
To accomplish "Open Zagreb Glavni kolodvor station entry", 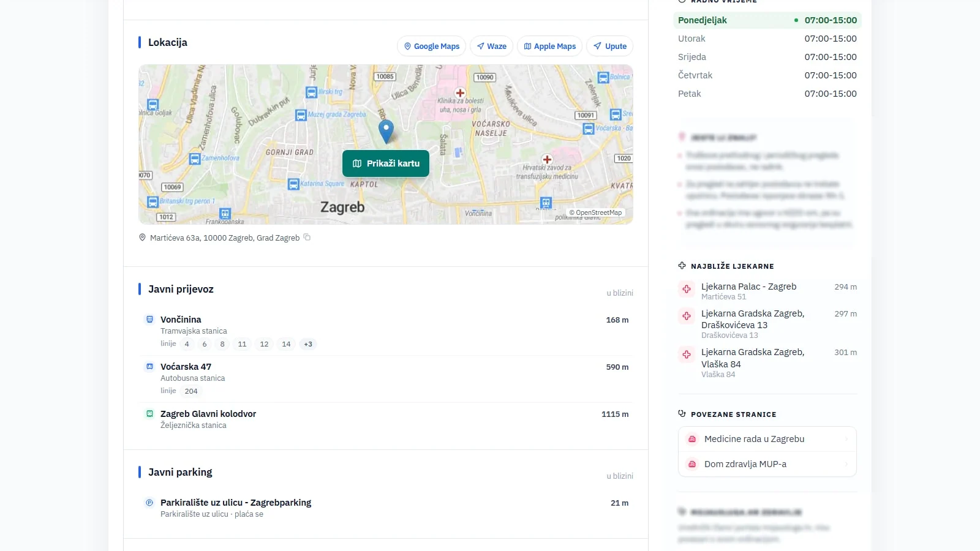I will (386, 419).
